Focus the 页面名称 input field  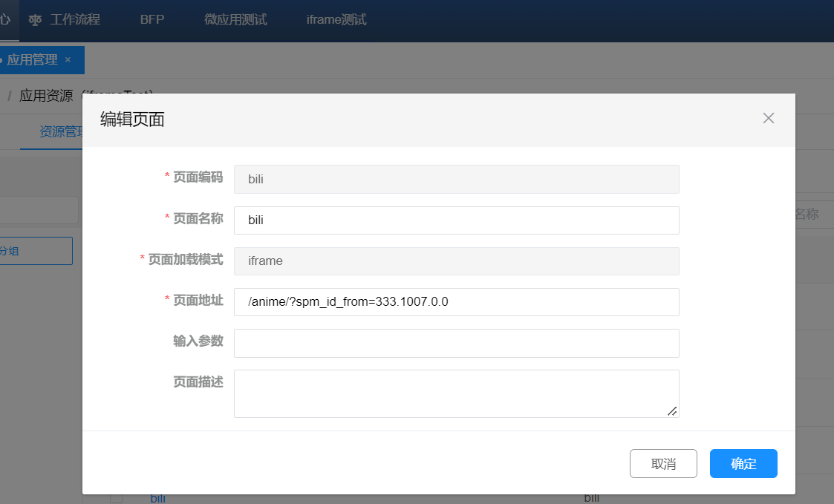click(x=456, y=220)
